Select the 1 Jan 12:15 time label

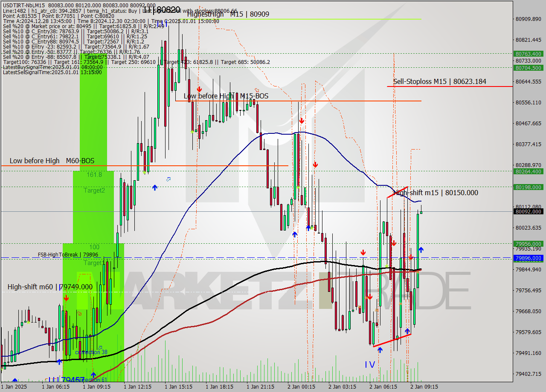[137, 387]
